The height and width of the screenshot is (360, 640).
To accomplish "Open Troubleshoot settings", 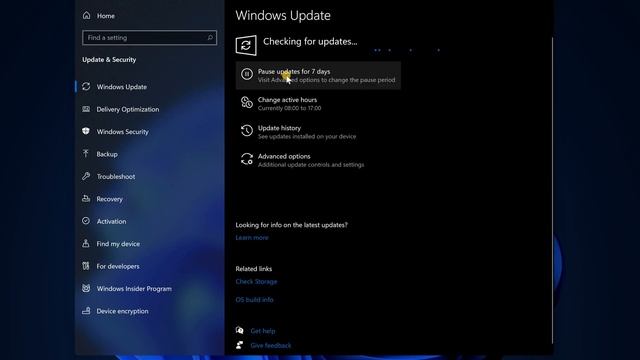I will (116, 177).
